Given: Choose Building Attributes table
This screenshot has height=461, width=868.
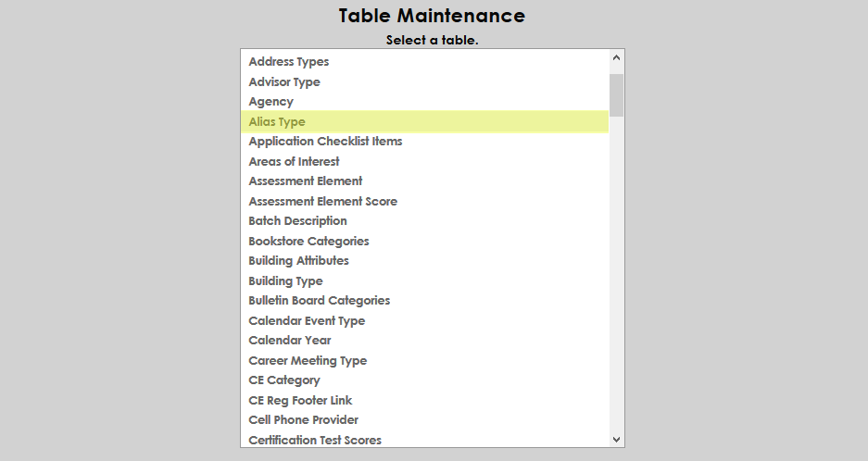Looking at the screenshot, I should (298, 261).
